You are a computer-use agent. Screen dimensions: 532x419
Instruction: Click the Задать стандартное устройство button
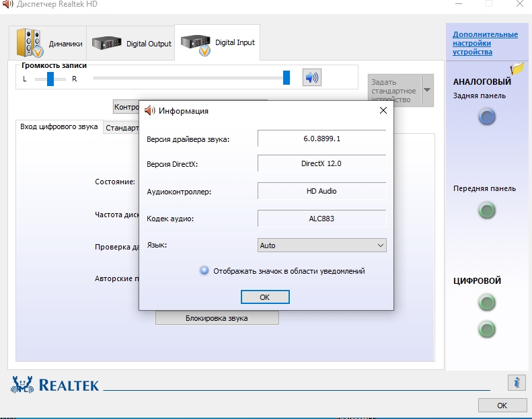point(395,90)
